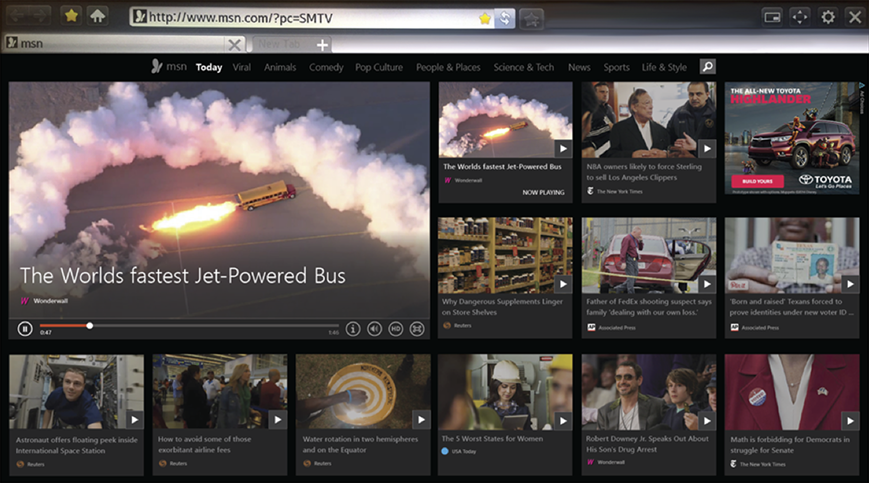
Task: Toggle HD quality on the video player
Action: (x=396, y=328)
